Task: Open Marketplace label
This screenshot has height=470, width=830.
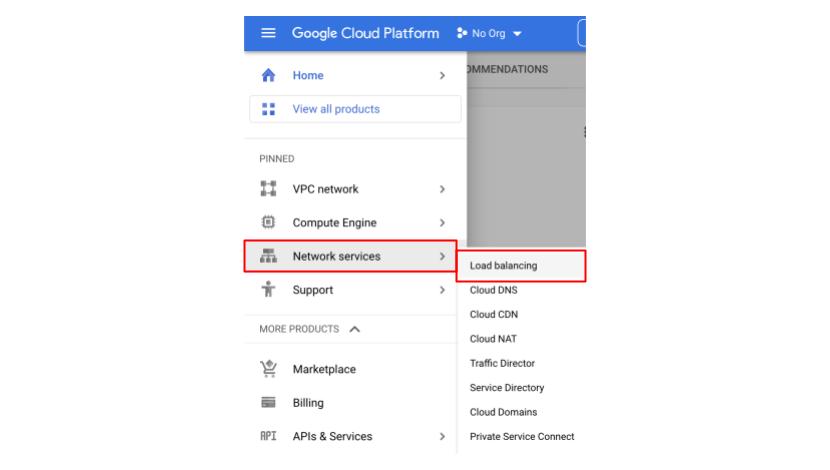Action: point(324,369)
